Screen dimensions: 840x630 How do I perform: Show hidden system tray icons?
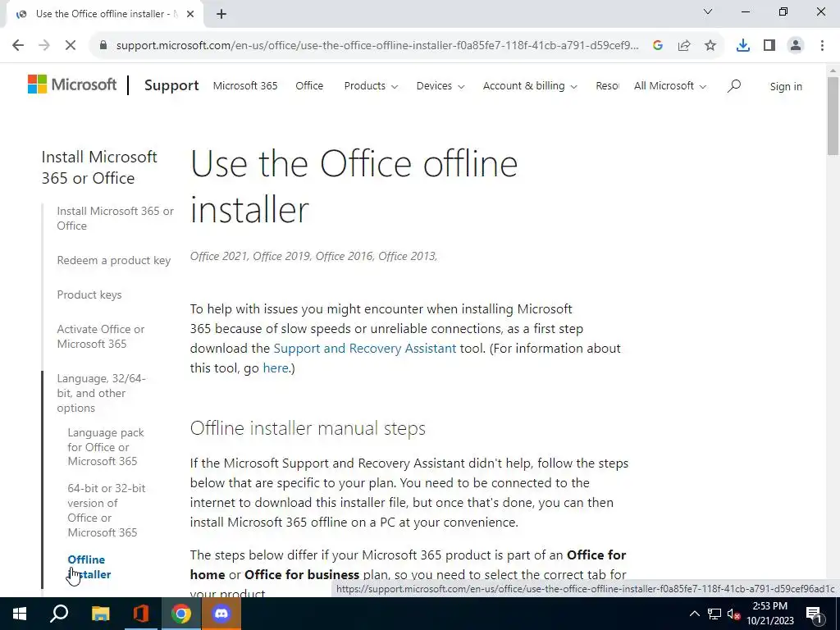(694, 614)
